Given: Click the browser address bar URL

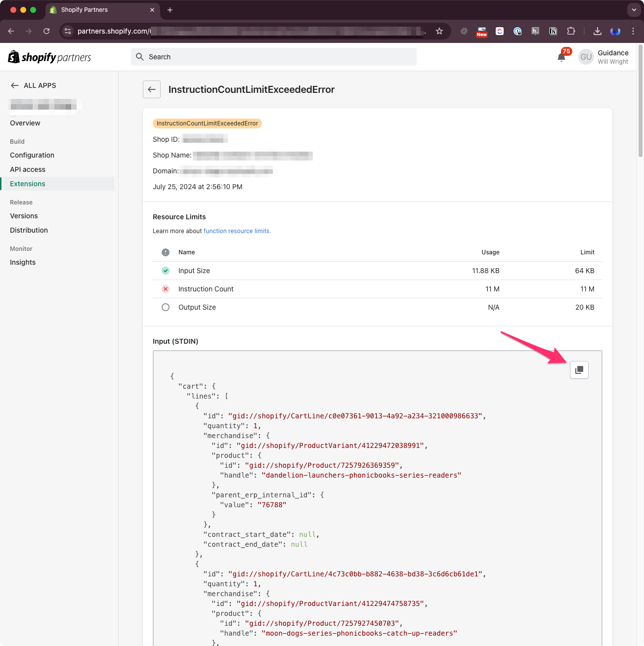Looking at the screenshot, I should (x=251, y=31).
